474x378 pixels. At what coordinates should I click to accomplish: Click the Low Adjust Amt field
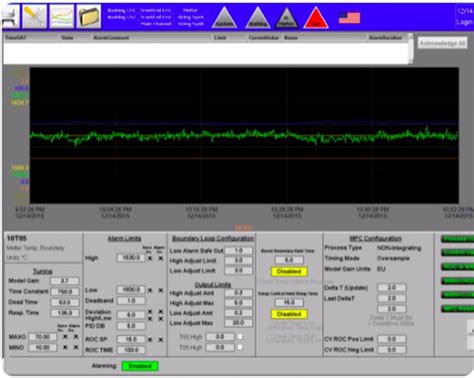tap(238, 313)
